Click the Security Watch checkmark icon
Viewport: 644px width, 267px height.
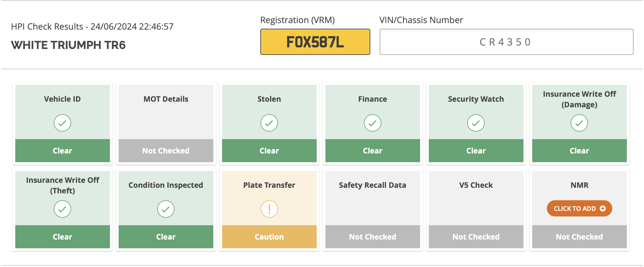click(476, 123)
